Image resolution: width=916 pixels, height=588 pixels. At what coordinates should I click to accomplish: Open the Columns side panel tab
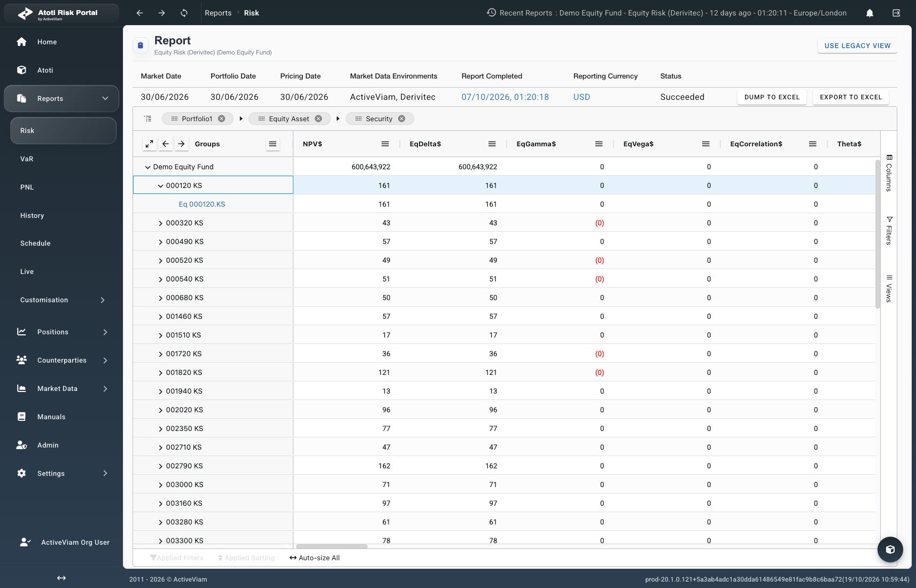click(889, 173)
